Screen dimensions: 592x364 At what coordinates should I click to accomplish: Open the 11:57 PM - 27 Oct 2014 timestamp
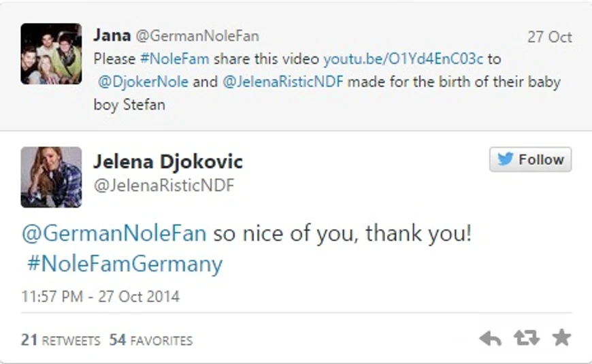pos(101,297)
